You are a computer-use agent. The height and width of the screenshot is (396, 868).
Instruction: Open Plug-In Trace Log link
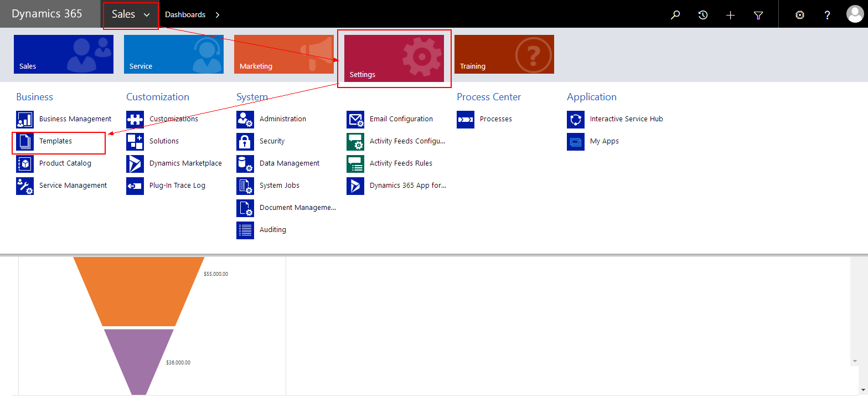(x=177, y=186)
